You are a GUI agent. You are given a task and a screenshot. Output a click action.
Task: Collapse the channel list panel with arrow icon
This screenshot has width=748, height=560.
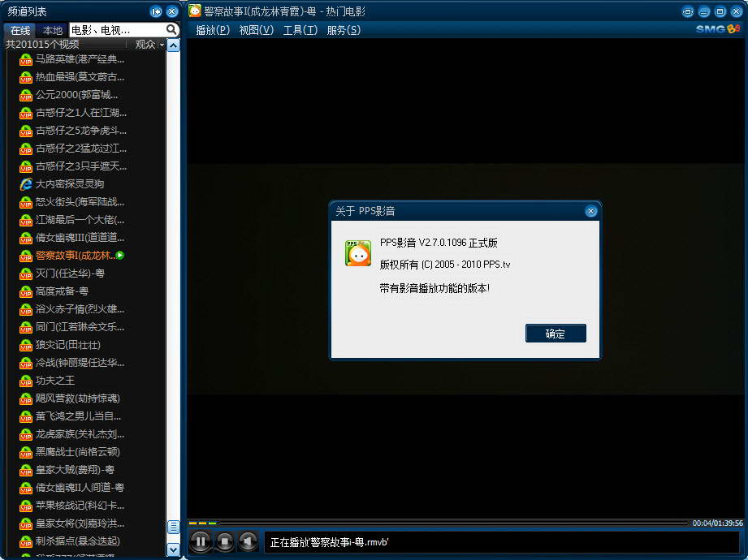156,11
